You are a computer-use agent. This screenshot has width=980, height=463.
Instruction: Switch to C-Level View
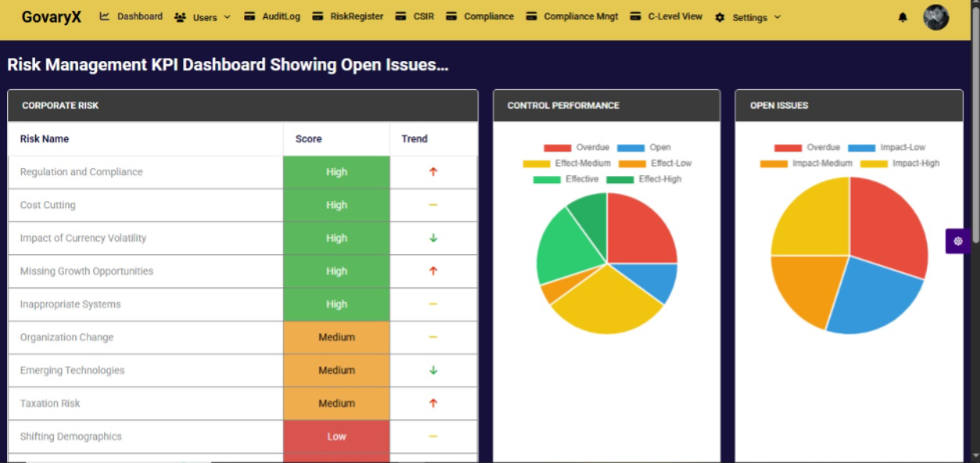(675, 17)
